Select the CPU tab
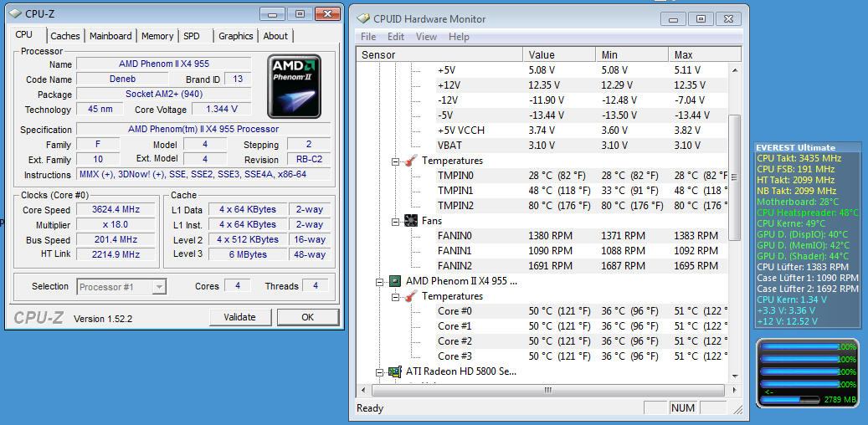The height and width of the screenshot is (425, 868). [23, 34]
